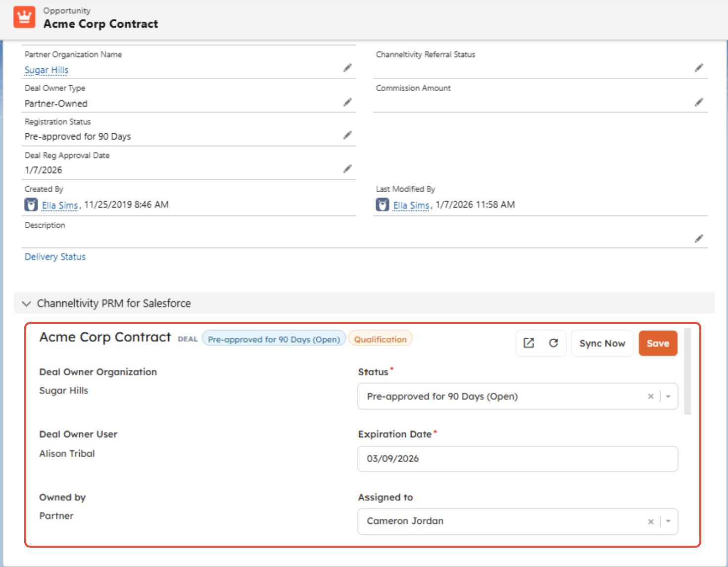
Task: Clear the Assigned to selection
Action: click(x=651, y=521)
